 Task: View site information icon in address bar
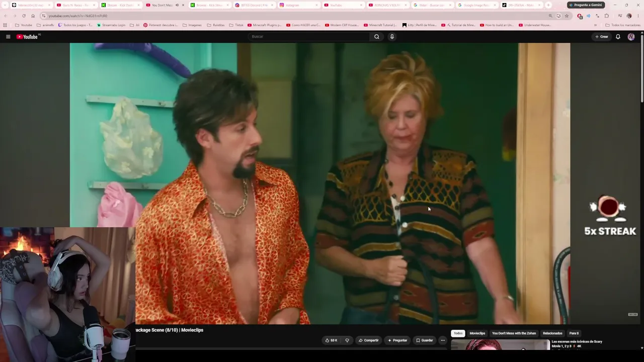44,16
